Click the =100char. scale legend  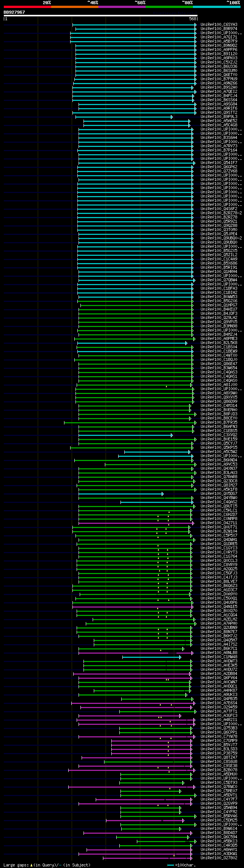[182, 865]
